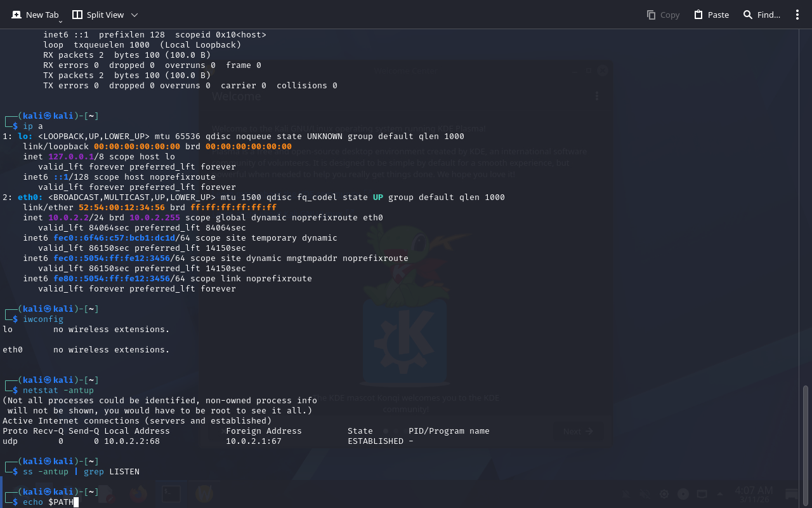
Task: Open a new terminal tab
Action: 35,15
